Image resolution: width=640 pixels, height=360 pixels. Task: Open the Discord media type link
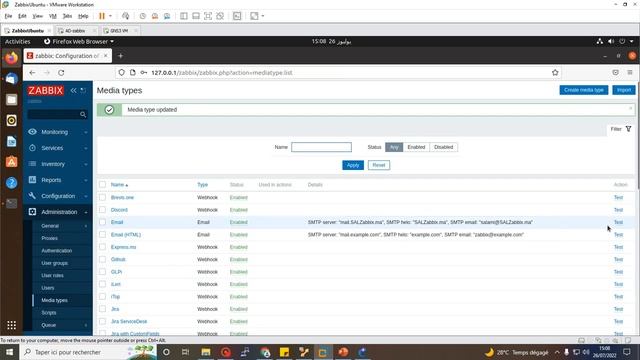point(119,210)
